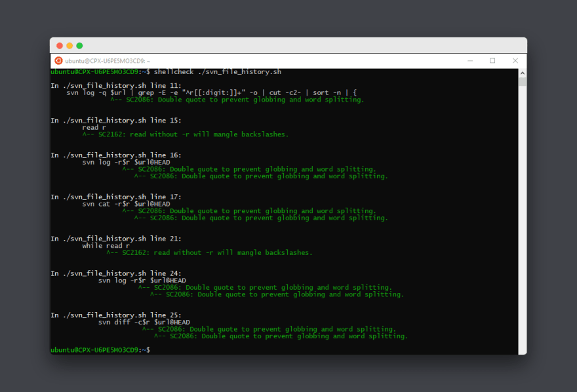Maximize the Ubuntu terminal window
The image size is (577, 392).
tap(492, 61)
